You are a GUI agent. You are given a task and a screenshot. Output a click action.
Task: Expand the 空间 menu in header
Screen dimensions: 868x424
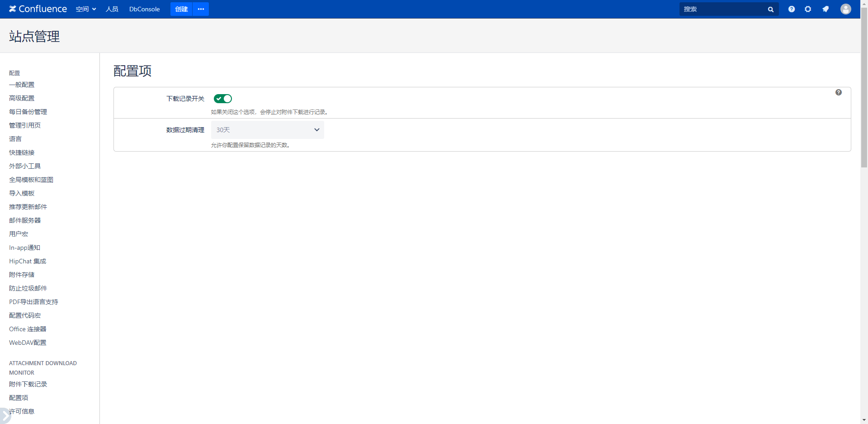coord(85,9)
